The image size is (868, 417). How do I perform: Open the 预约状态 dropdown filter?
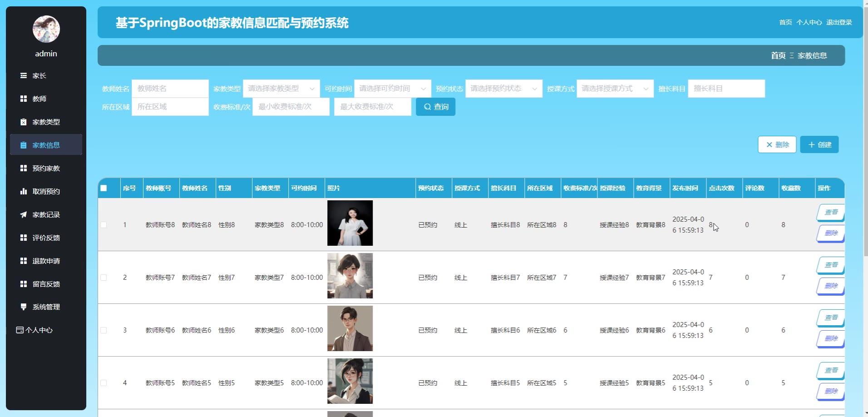click(504, 89)
